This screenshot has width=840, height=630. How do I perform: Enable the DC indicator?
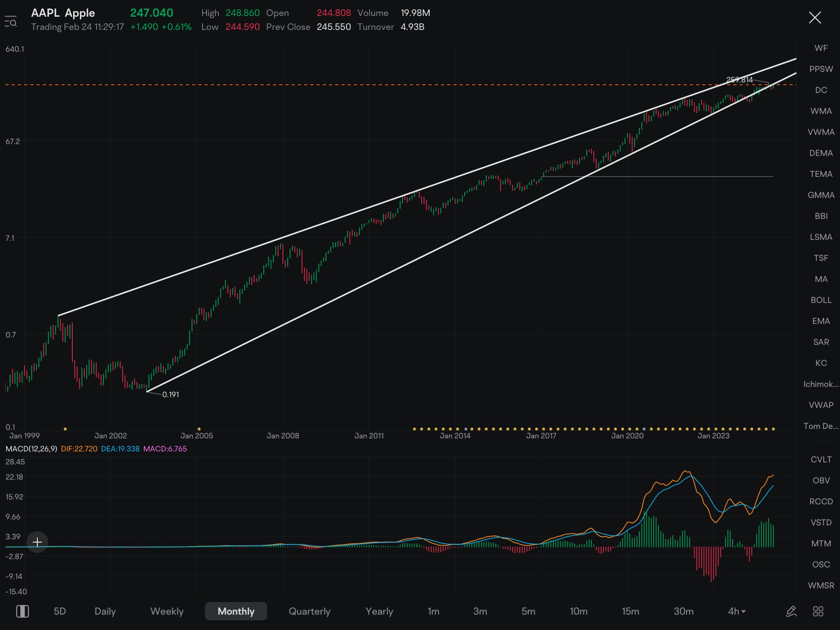coord(821,90)
